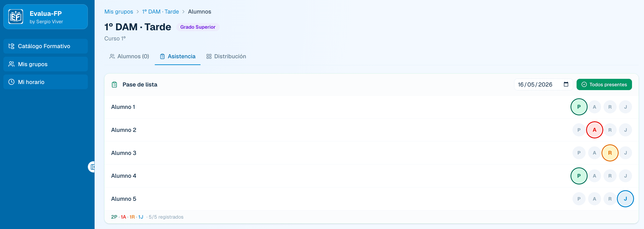
Task: Toggle Alumno 4 green P status
Action: [579, 176]
